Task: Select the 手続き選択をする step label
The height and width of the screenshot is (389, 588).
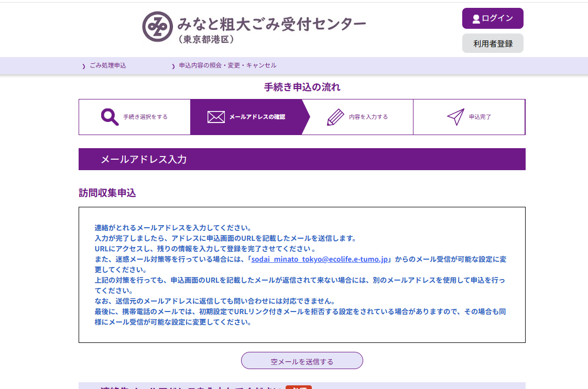Action: [146, 117]
